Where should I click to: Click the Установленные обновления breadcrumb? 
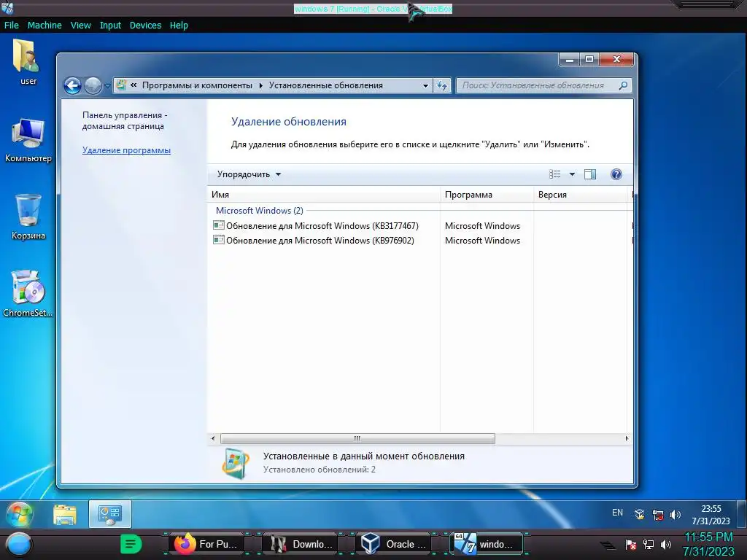click(x=326, y=85)
